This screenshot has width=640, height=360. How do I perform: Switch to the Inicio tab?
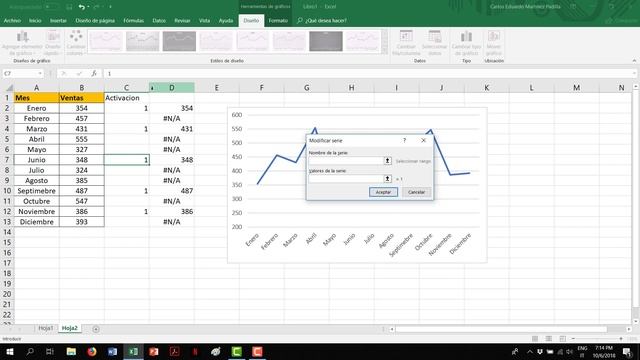tap(35, 20)
